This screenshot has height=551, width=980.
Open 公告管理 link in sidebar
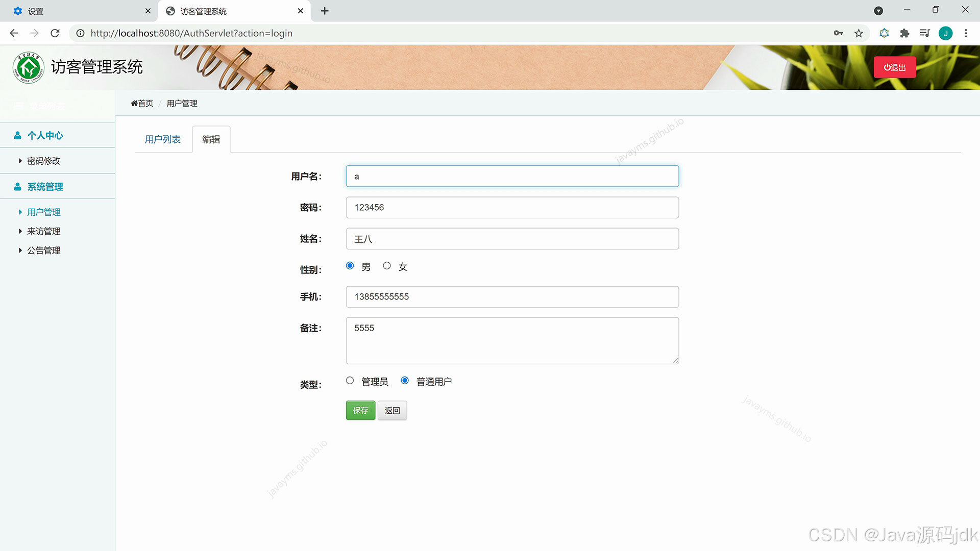(x=44, y=251)
